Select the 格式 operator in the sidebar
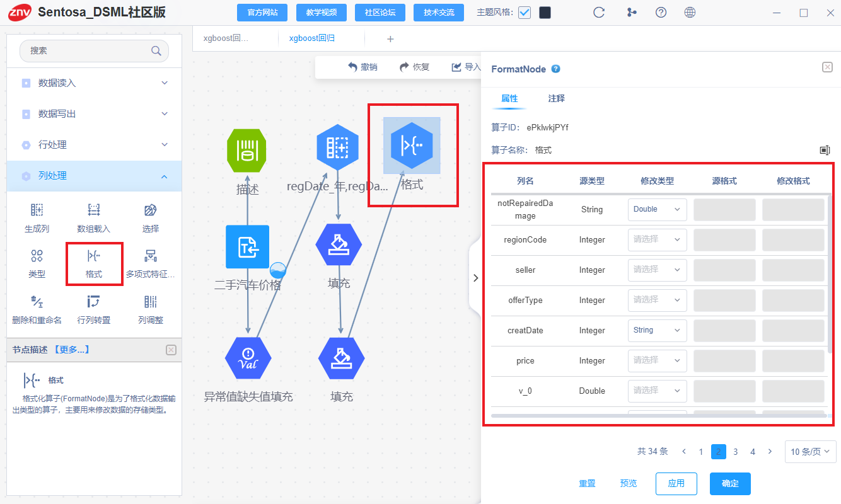Viewport: 841px width, 504px height. 94,263
